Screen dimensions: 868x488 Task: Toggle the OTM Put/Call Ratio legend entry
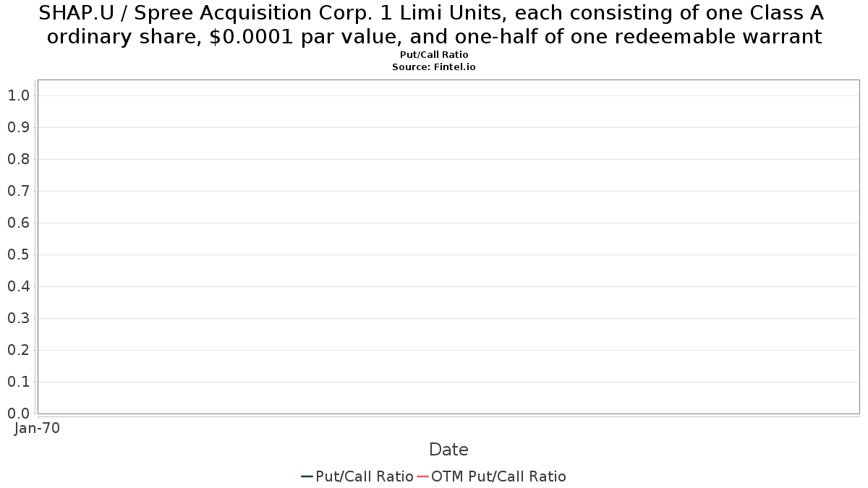[x=491, y=476]
